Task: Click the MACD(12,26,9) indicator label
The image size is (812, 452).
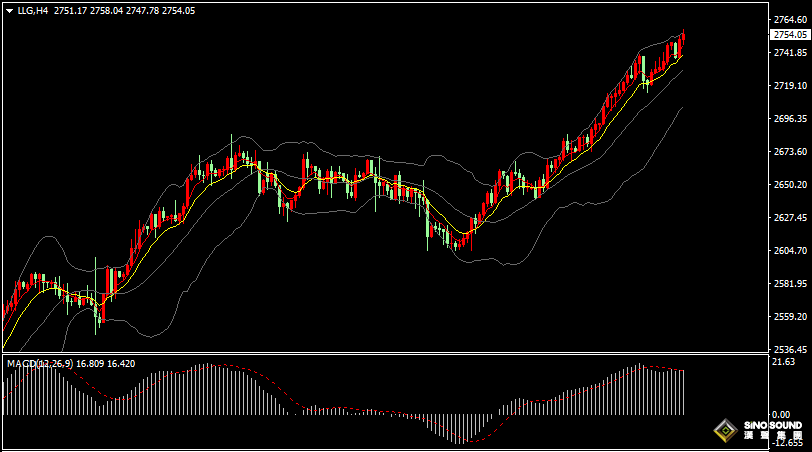Action: pyautogui.click(x=39, y=364)
